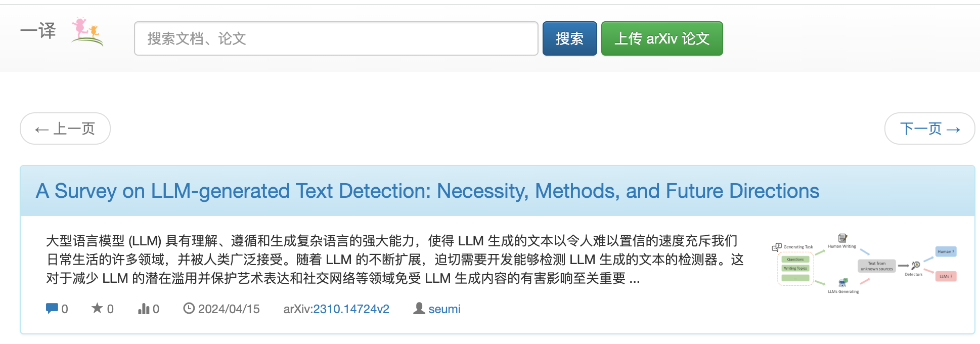Open arXiv link 2310.14724v2
This screenshot has height=344, width=980.
click(351, 309)
